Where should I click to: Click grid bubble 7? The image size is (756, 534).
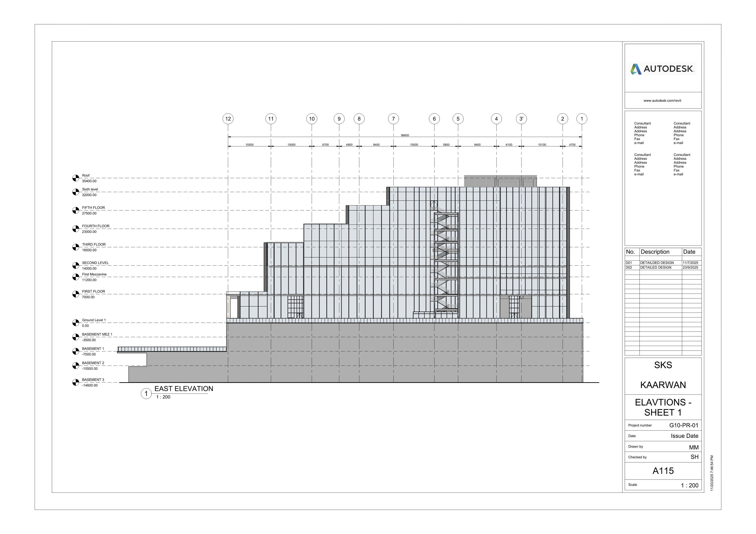click(393, 119)
